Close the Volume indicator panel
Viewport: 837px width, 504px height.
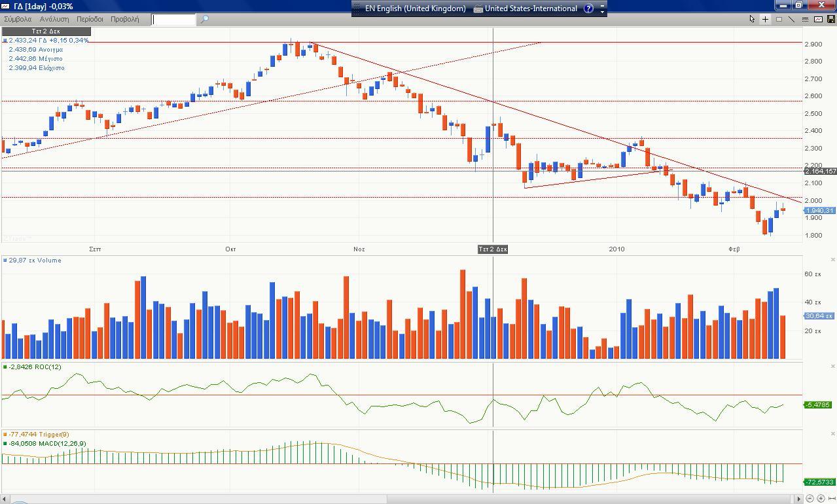click(x=832, y=260)
